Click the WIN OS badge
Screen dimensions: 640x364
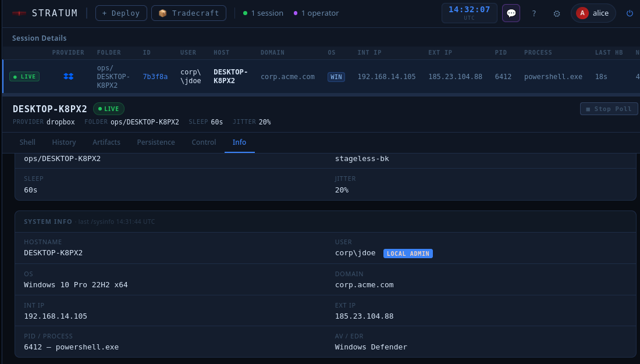[x=336, y=77]
